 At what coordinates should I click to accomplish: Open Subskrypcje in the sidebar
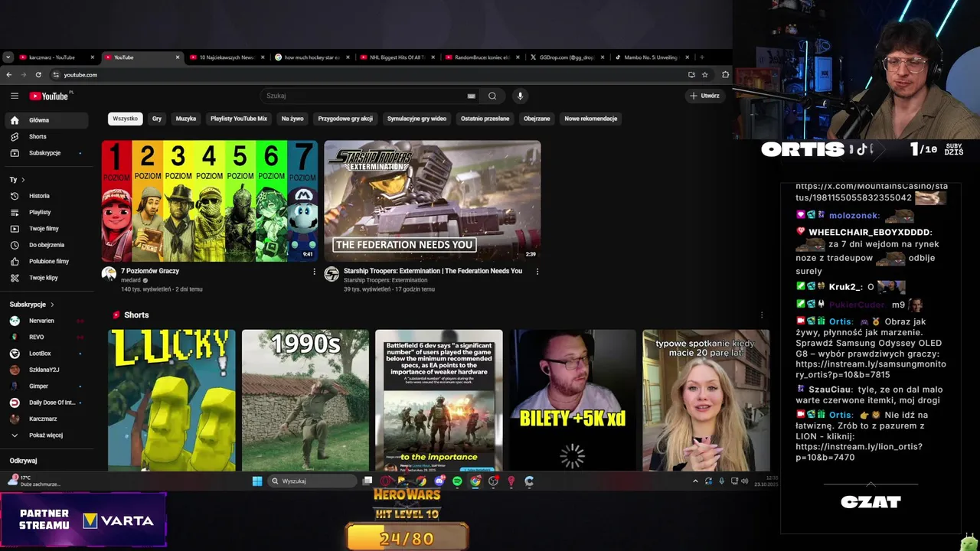[x=46, y=153]
